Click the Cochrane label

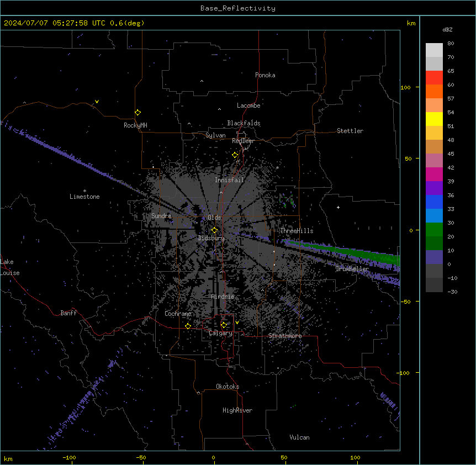(x=178, y=314)
